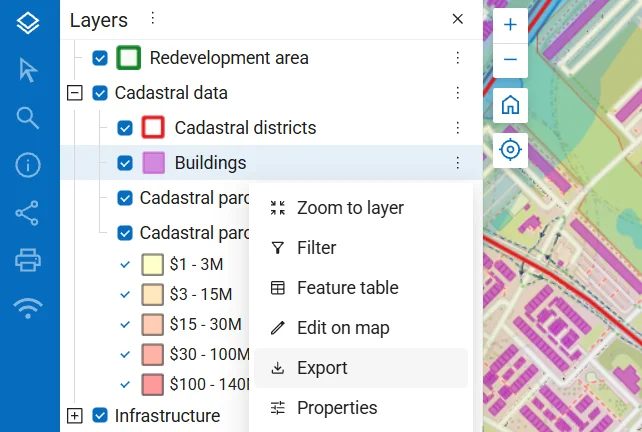Open the Layers panel icon in sidebar
642x432 pixels.
click(x=28, y=23)
